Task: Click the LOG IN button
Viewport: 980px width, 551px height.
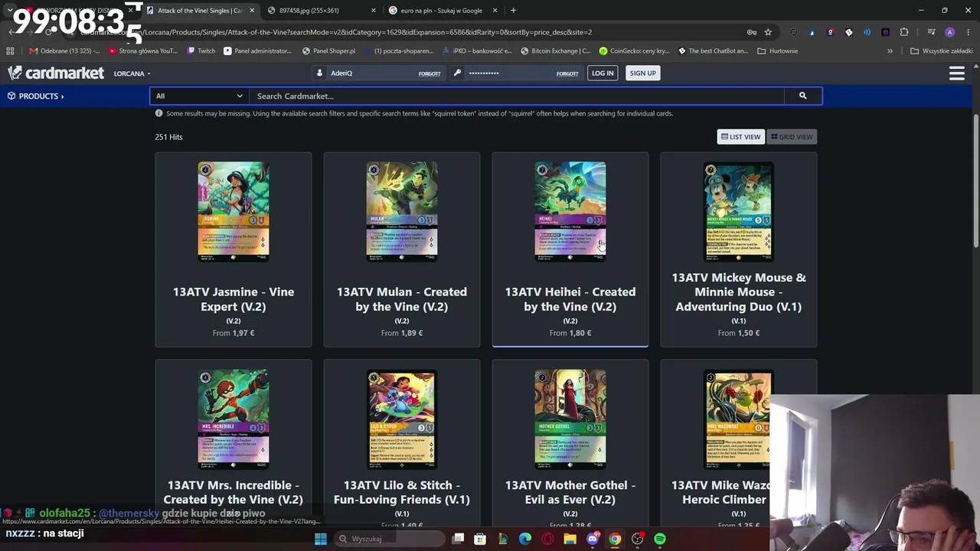Action: coord(603,73)
